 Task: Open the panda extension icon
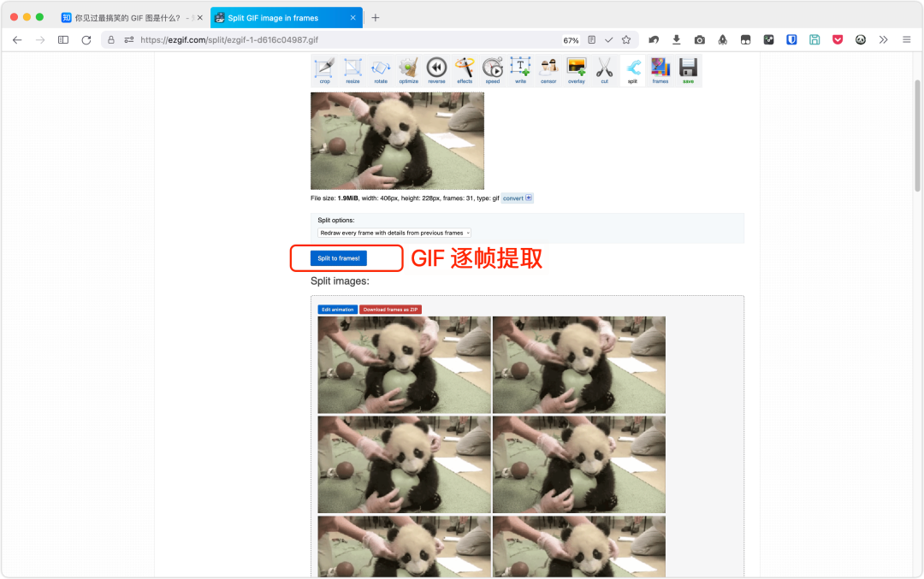coord(861,40)
